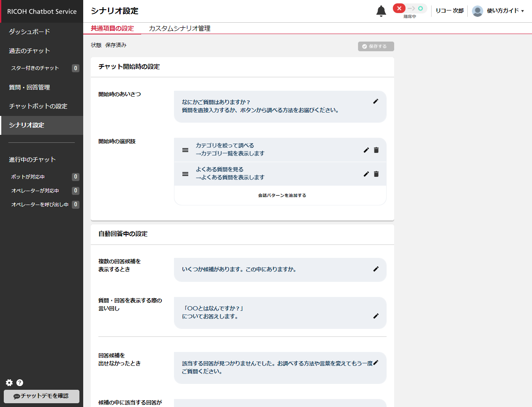
Task: Toggle the away/online status switch
Action: click(410, 9)
